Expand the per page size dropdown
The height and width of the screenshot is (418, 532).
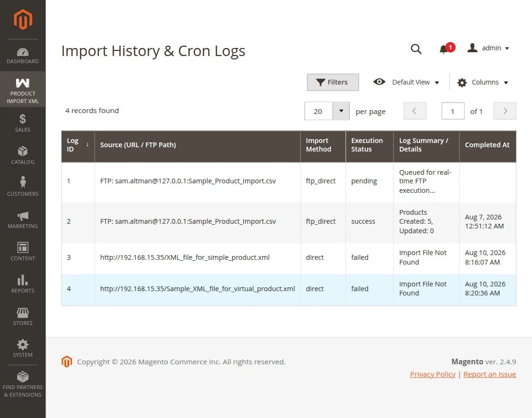pos(341,111)
